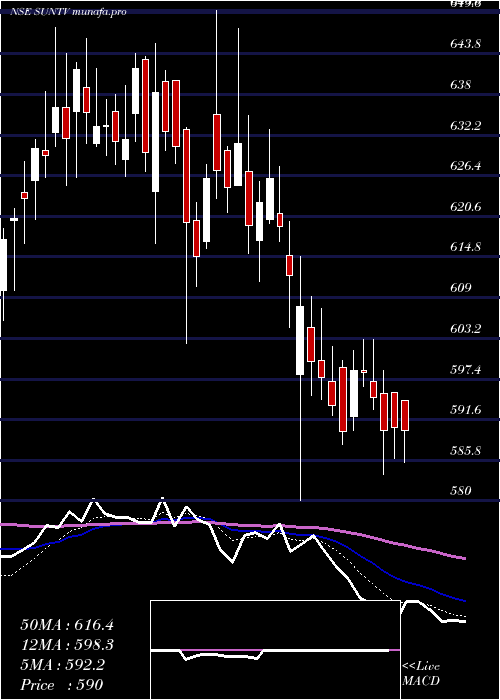500x700 pixels.
Task: Select the 603.2 price axis label
Action: tap(466, 329)
